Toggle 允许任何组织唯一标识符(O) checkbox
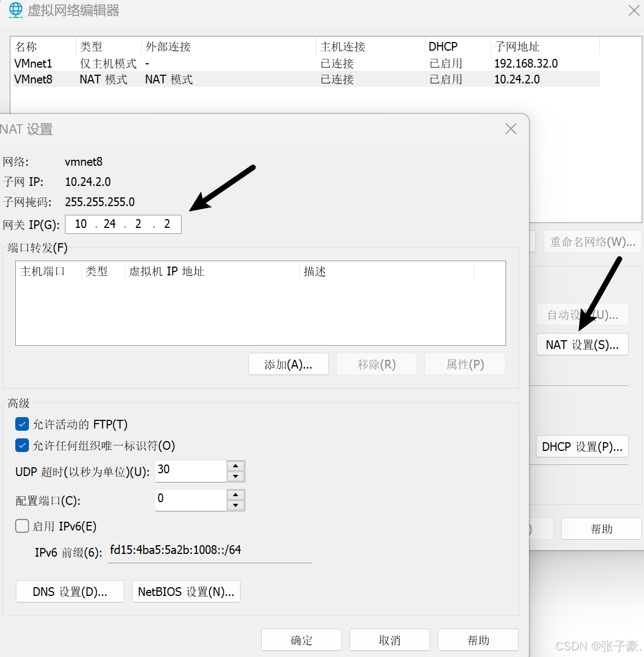This screenshot has height=657, width=644. [22, 445]
